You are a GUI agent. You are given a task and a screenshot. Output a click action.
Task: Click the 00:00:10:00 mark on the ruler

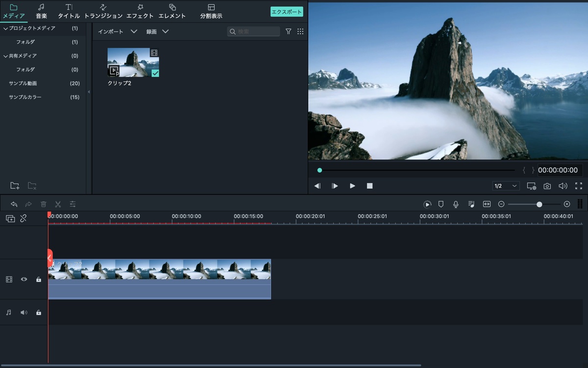point(186,216)
